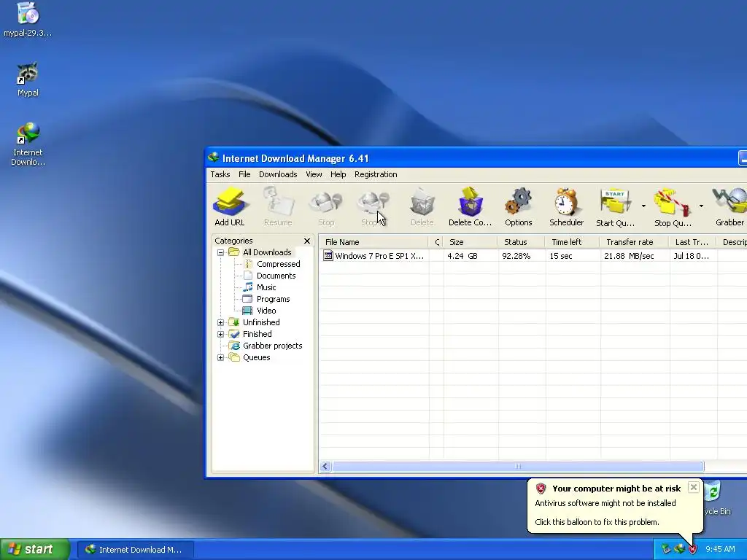Click the Music category note icon
This screenshot has width=747, height=560.
point(248,287)
